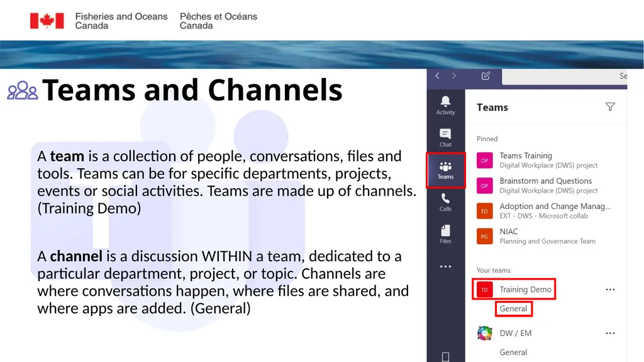Image resolution: width=644 pixels, height=362 pixels.
Task: Click the Training Demo TD avatar
Action: click(x=484, y=290)
